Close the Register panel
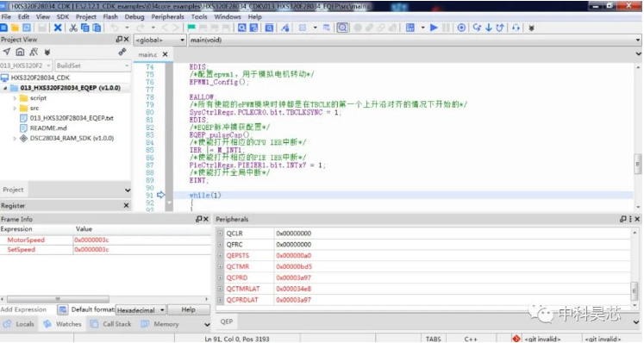The height and width of the screenshot is (343, 644). 126,205
